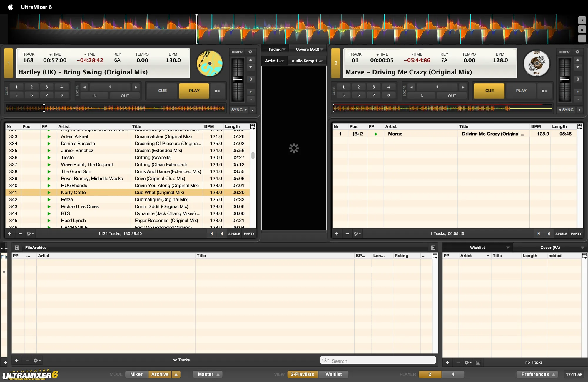Skip to next track in left playlist
The width and height of the screenshot is (588, 382).
click(222, 234)
